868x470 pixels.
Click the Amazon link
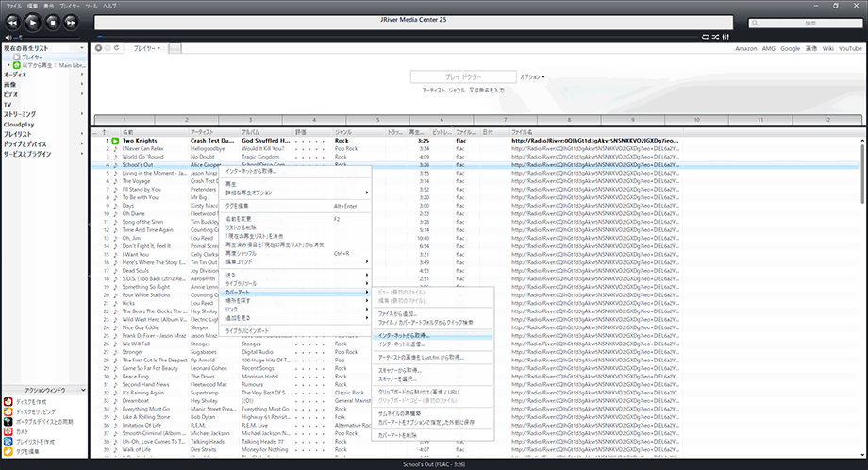point(745,47)
